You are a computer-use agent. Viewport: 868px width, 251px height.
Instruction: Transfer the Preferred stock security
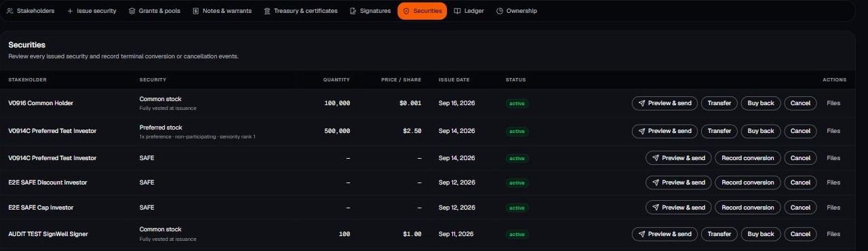tap(719, 131)
